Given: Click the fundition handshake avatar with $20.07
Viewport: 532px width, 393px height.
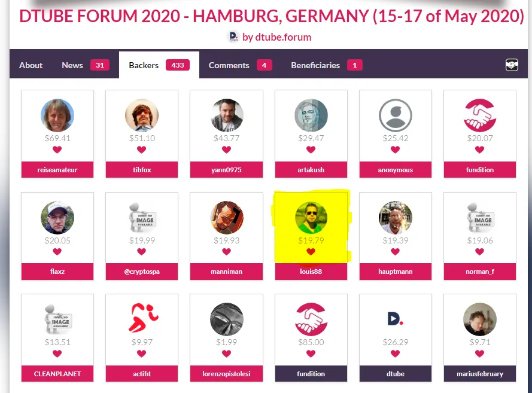Looking at the screenshot, I should (x=480, y=115).
